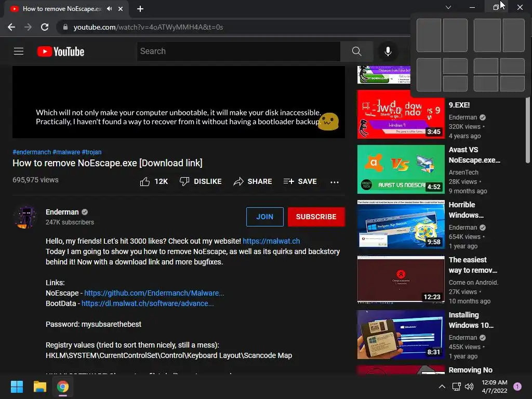This screenshot has height=399, width=532.
Task: Open the Horrible Windows video thumbnail
Action: pos(401,224)
